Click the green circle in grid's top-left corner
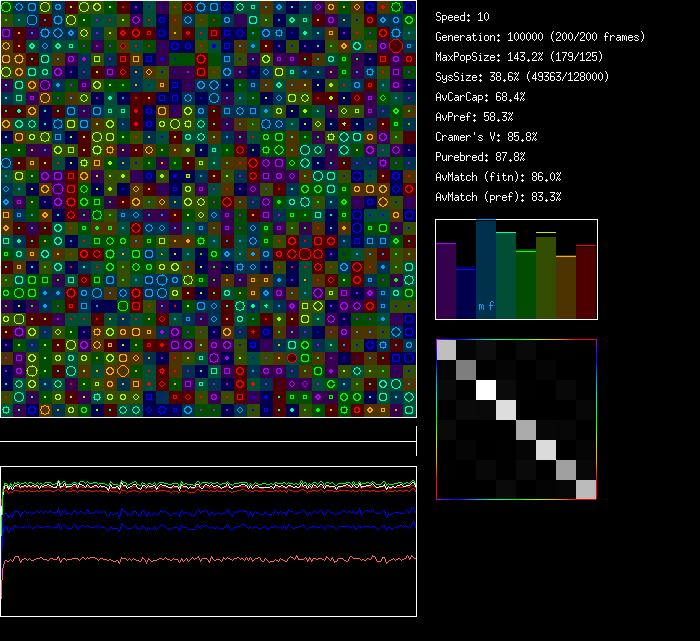 click(x=6, y=6)
